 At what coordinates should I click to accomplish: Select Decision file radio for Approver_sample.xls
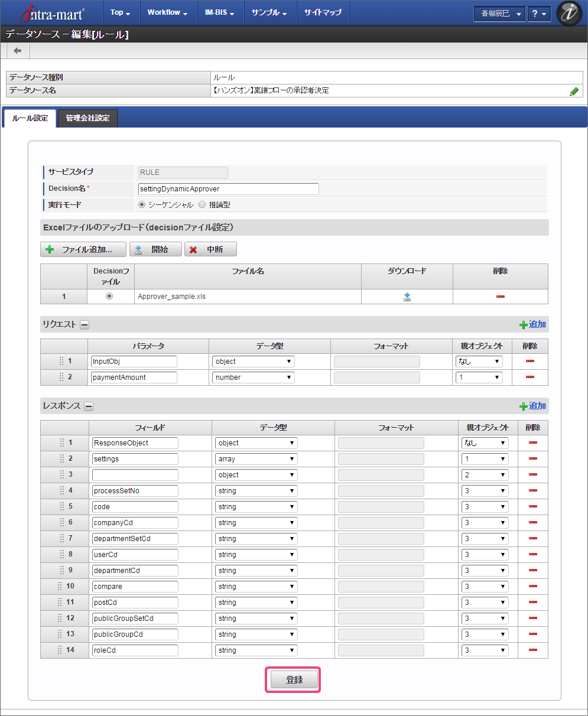(x=109, y=297)
